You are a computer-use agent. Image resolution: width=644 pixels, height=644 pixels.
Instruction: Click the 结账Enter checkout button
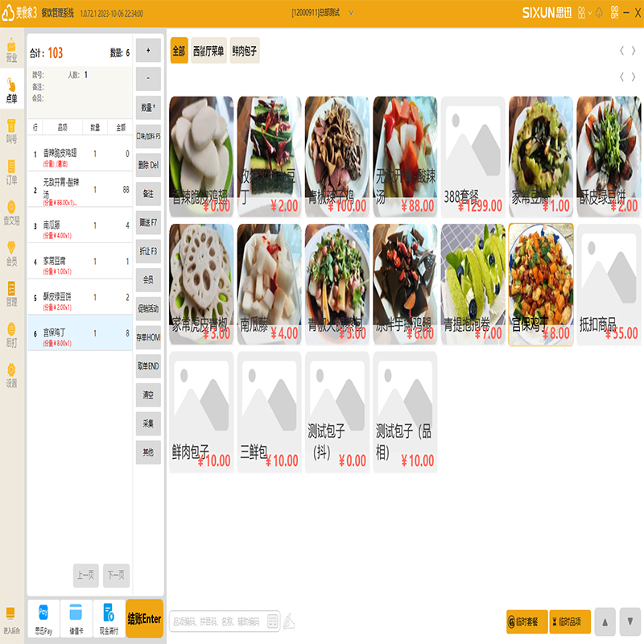tap(145, 618)
